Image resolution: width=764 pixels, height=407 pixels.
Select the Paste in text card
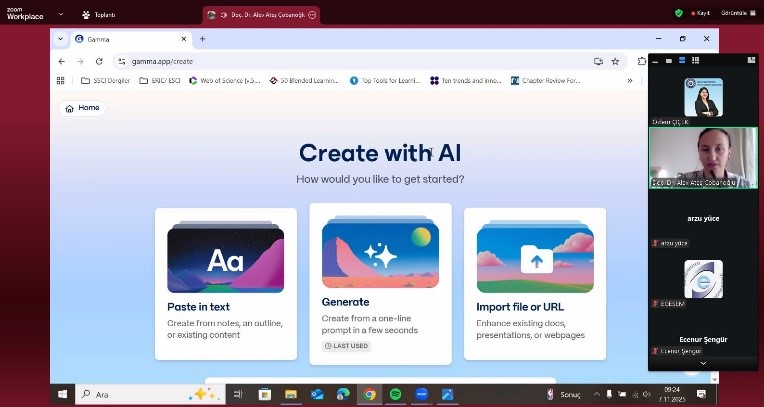pyautogui.click(x=225, y=283)
